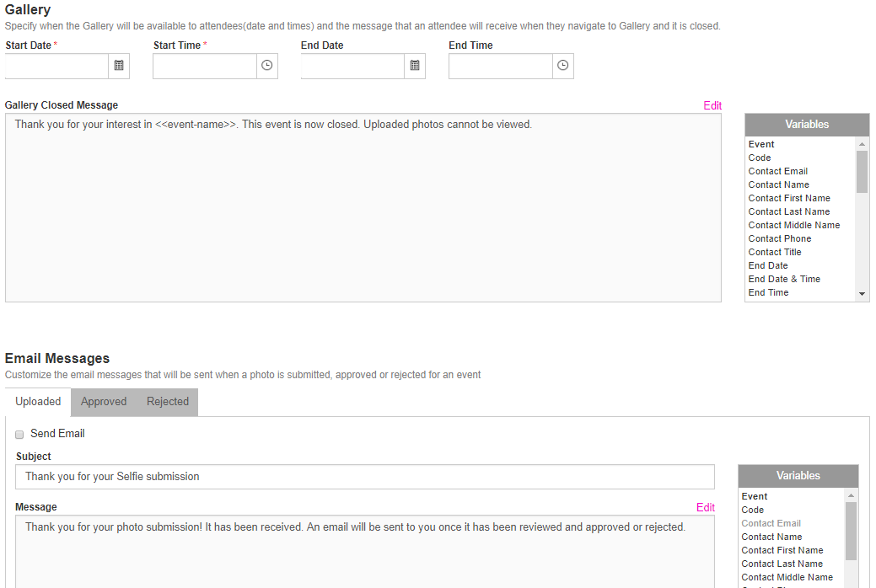Open the End Date calendar picker
This screenshot has width=876, height=588.
click(x=415, y=66)
